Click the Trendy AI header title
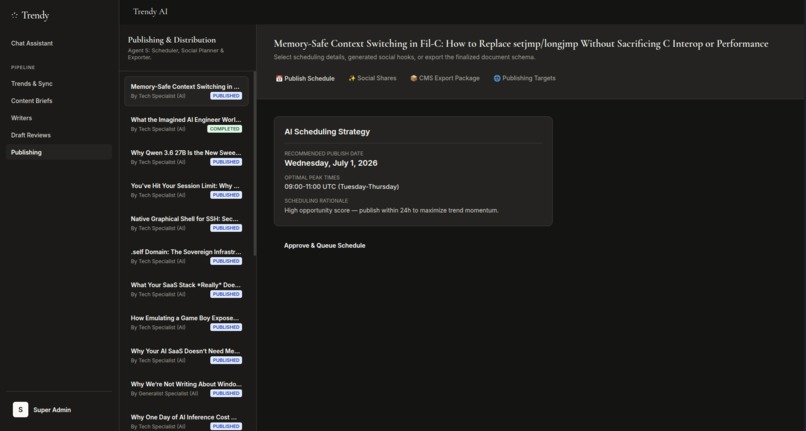The width and height of the screenshot is (806, 431). click(150, 11)
